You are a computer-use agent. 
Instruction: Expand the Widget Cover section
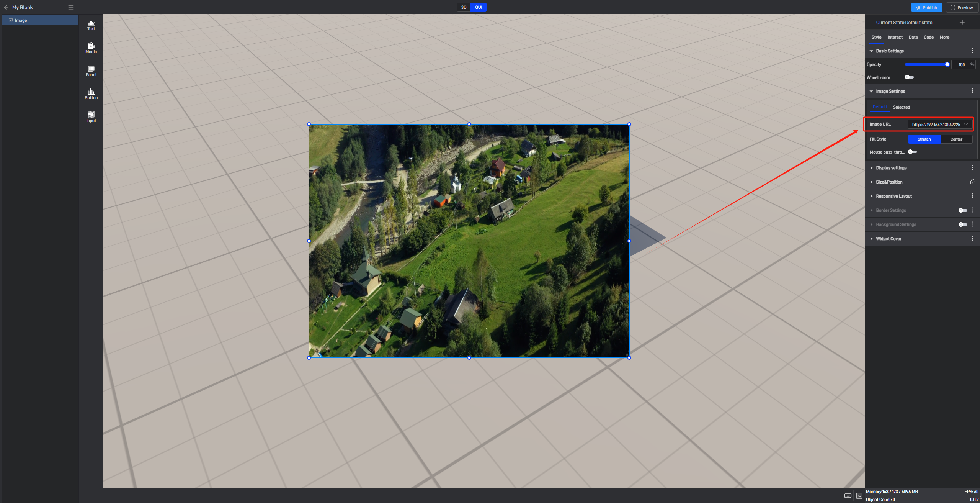(x=871, y=239)
